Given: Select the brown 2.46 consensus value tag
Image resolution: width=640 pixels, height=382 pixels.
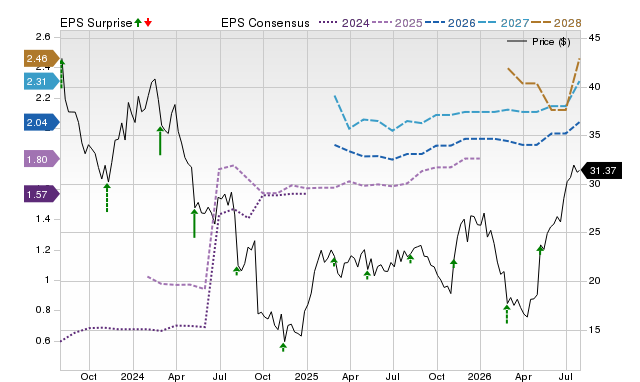Looking at the screenshot, I should click(42, 59).
